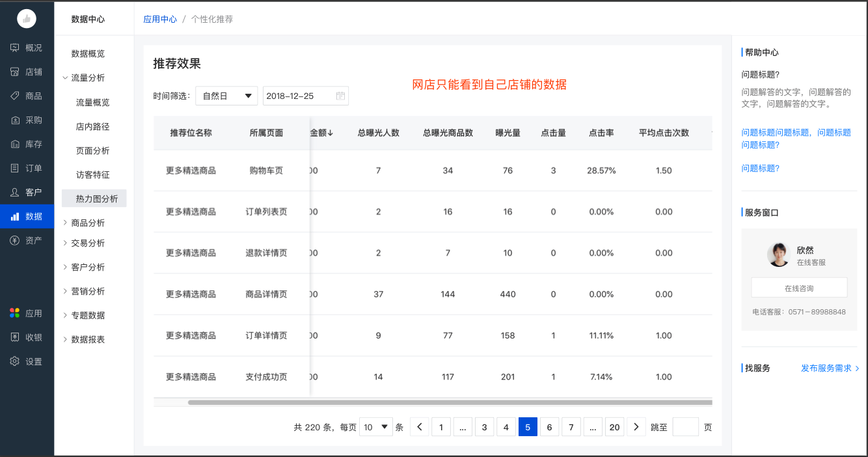Open the per-page count dropdown showing 10
This screenshot has width=868, height=457.
pyautogui.click(x=377, y=427)
